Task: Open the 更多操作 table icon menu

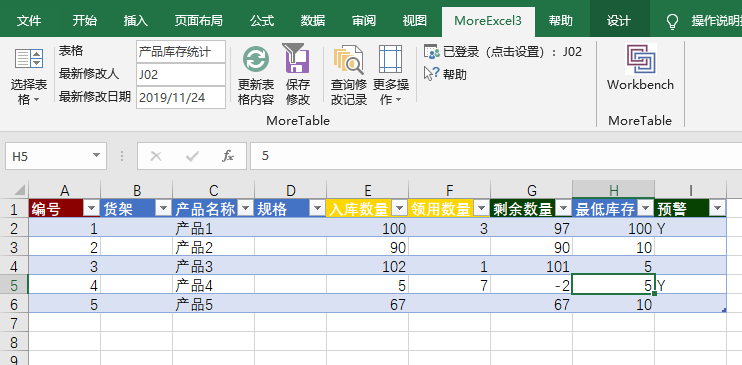Action: point(390,59)
